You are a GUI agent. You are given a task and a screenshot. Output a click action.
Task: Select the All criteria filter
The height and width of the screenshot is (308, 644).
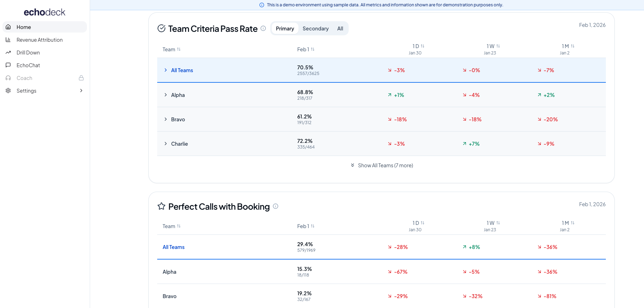(x=340, y=29)
